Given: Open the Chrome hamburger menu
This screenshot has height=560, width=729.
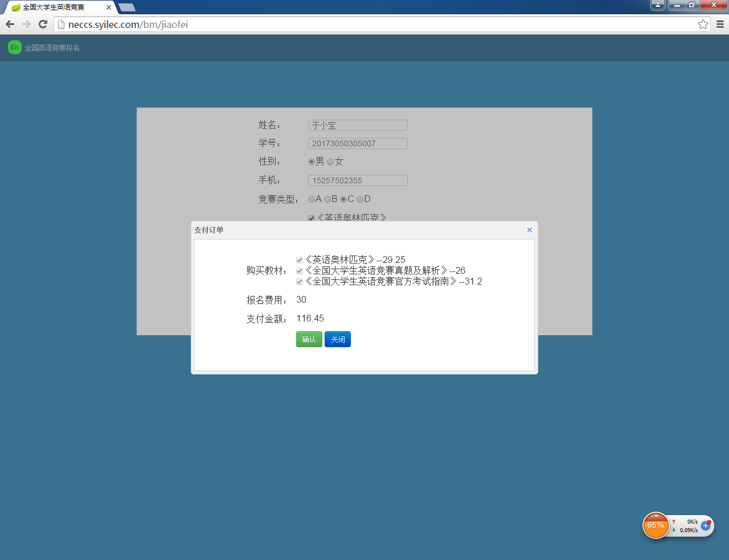Looking at the screenshot, I should (x=720, y=24).
